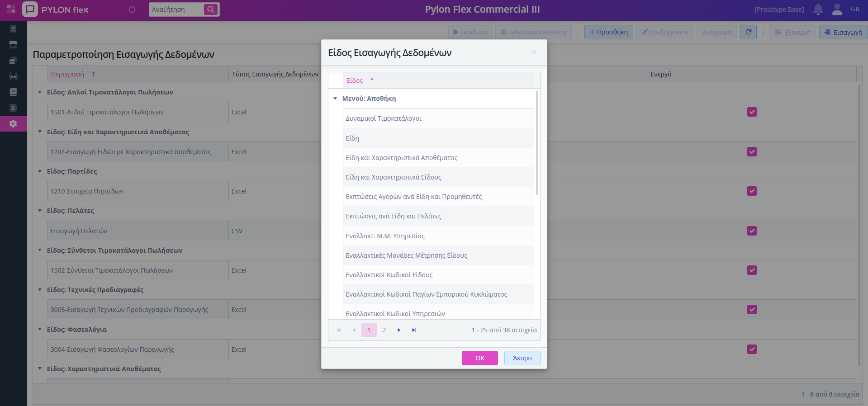This screenshot has height=406, width=868.
Task: Go to next page in dialog pager
Action: pos(399,330)
